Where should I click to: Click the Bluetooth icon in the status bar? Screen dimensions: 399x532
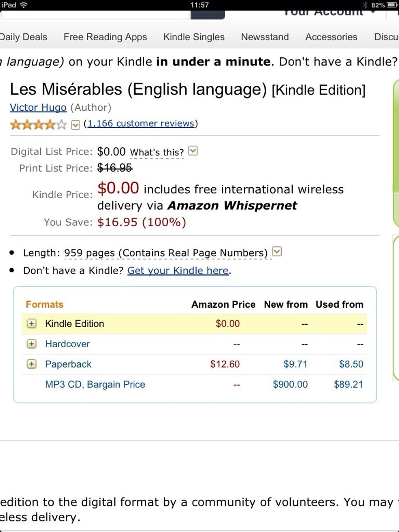364,5
